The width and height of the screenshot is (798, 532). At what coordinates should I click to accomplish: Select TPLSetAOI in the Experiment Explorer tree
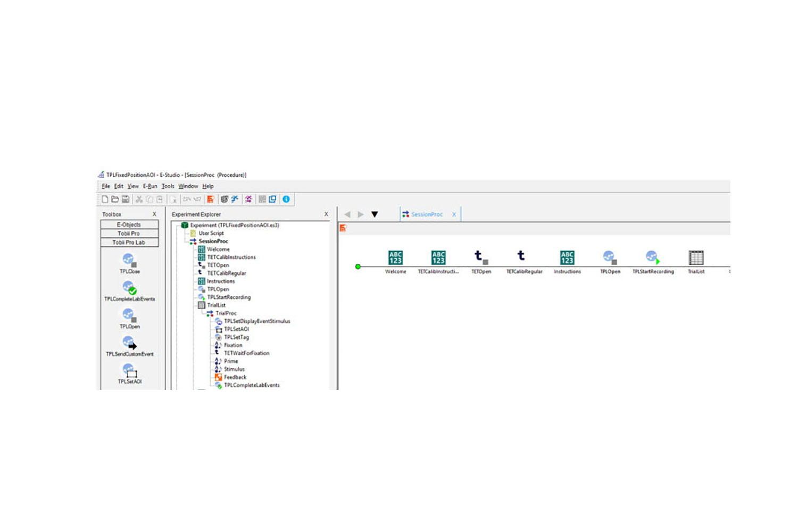(232, 329)
